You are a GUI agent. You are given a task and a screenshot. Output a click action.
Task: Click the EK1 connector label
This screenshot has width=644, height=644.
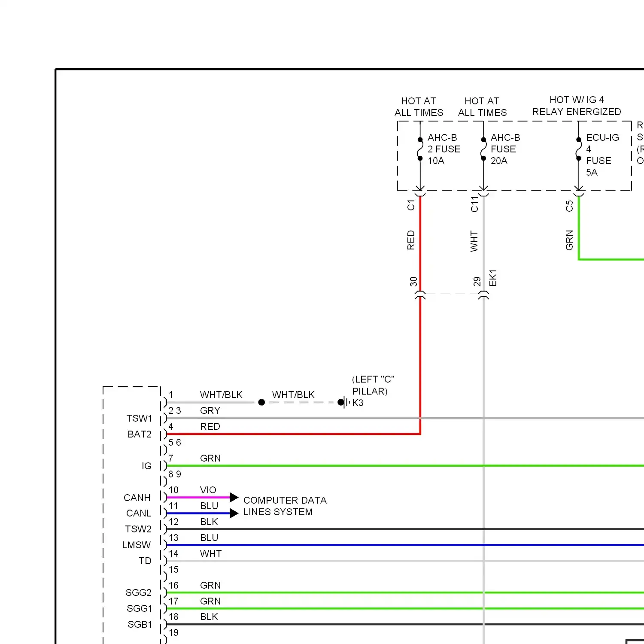(x=493, y=278)
